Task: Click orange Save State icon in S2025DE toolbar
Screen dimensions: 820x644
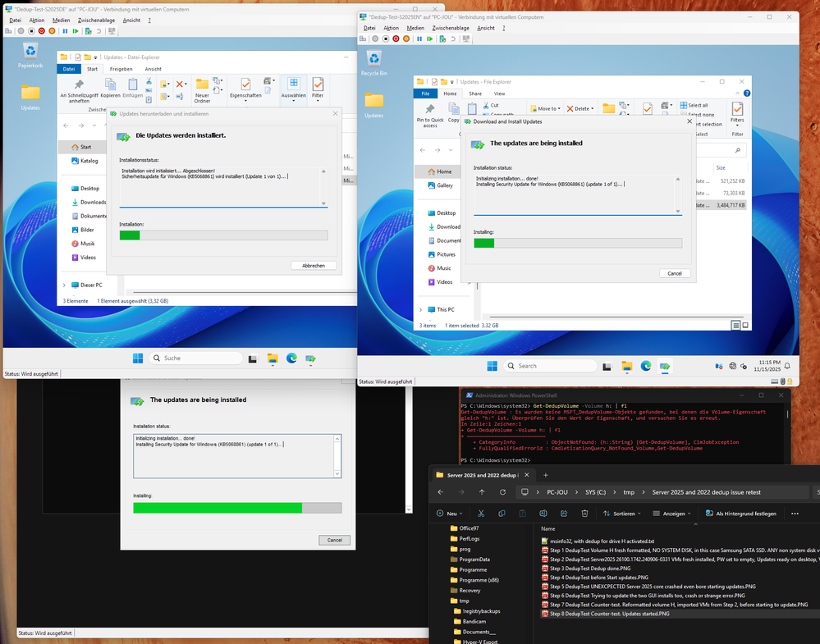Action: click(52, 31)
